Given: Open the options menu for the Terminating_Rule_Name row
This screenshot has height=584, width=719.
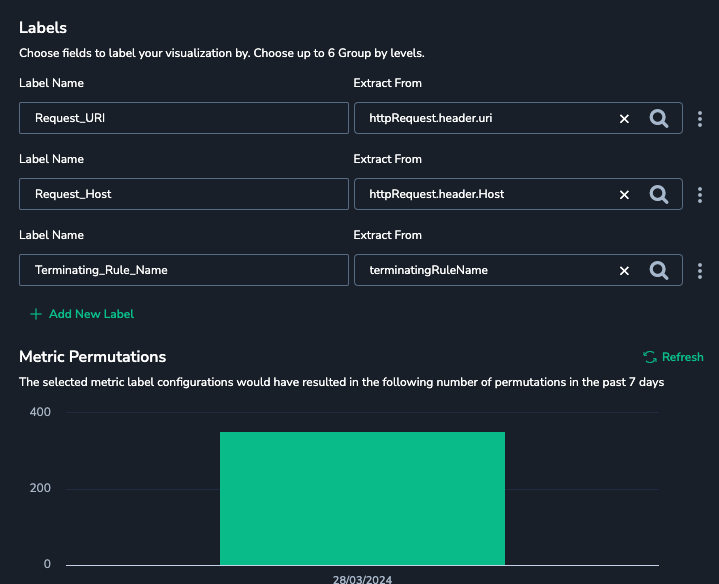Looking at the screenshot, I should (700, 270).
